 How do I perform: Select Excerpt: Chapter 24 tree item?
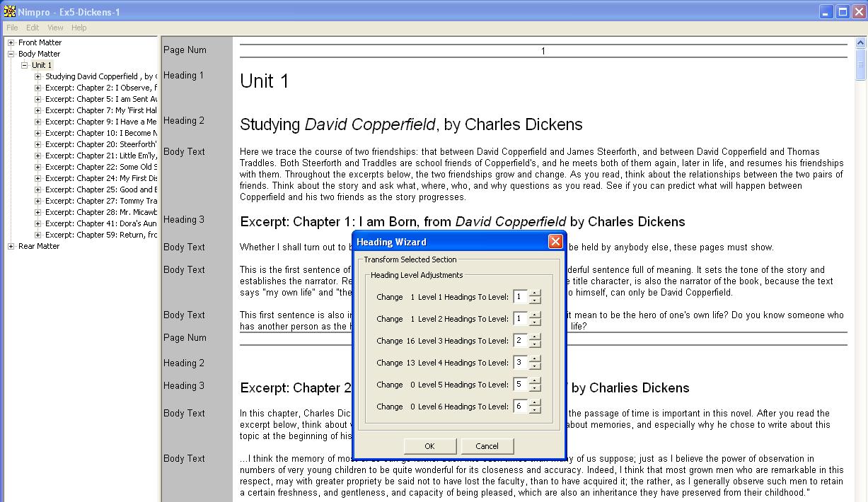101,178
